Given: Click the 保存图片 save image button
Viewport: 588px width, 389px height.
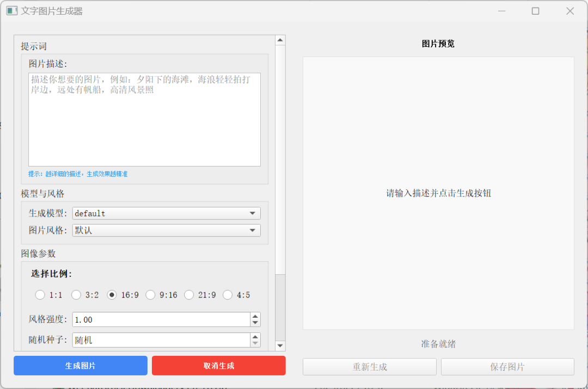Looking at the screenshot, I should [x=507, y=366].
